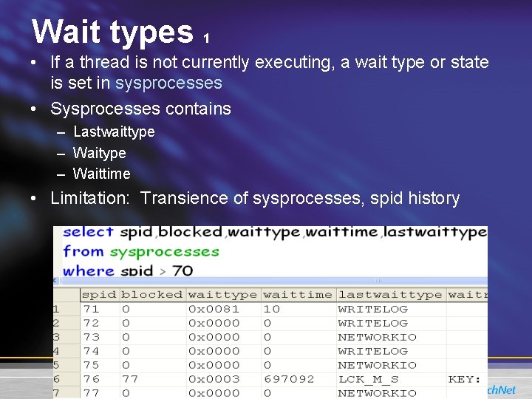Image resolution: width=532 pixels, height=399 pixels.
Task: Click the blocked column header
Action: [x=153, y=295]
